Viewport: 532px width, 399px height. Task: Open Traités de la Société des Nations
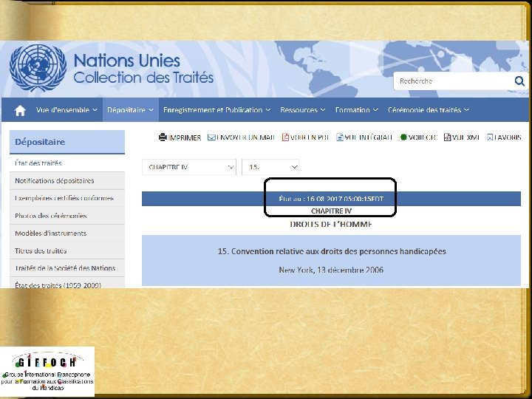67,268
